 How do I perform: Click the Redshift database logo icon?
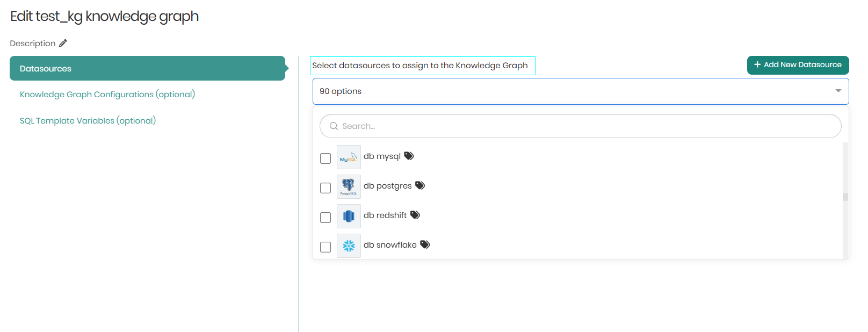[x=349, y=216]
